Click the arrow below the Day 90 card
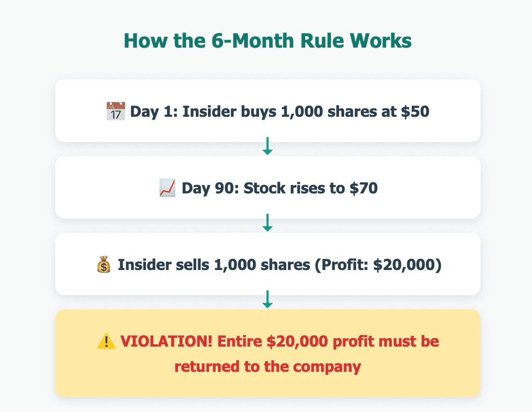532x412 pixels. coord(267,223)
